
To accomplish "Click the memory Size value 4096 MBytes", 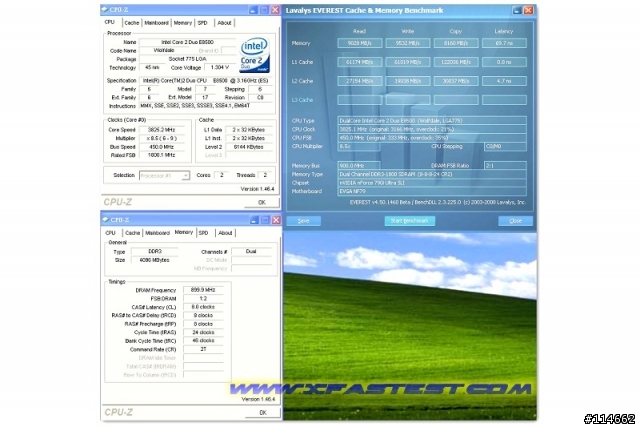I will pos(155,260).
